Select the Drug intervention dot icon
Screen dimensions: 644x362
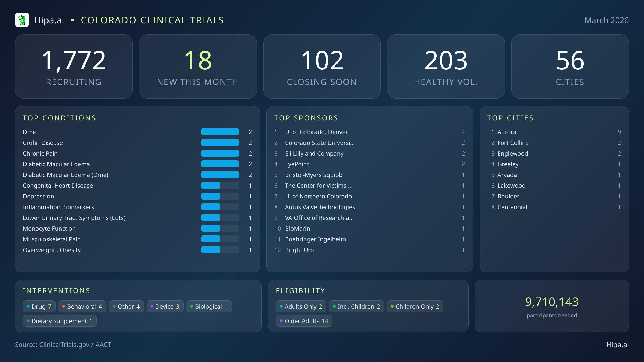point(28,306)
